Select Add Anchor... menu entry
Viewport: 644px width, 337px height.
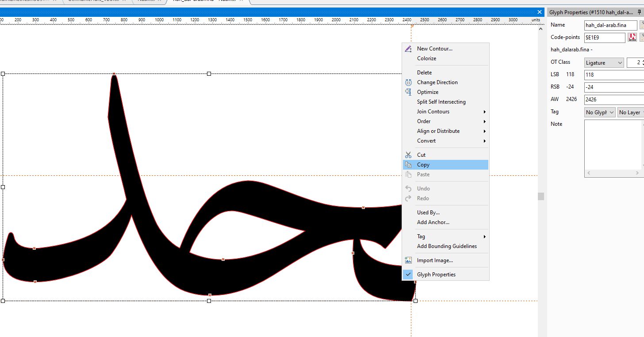point(445,222)
